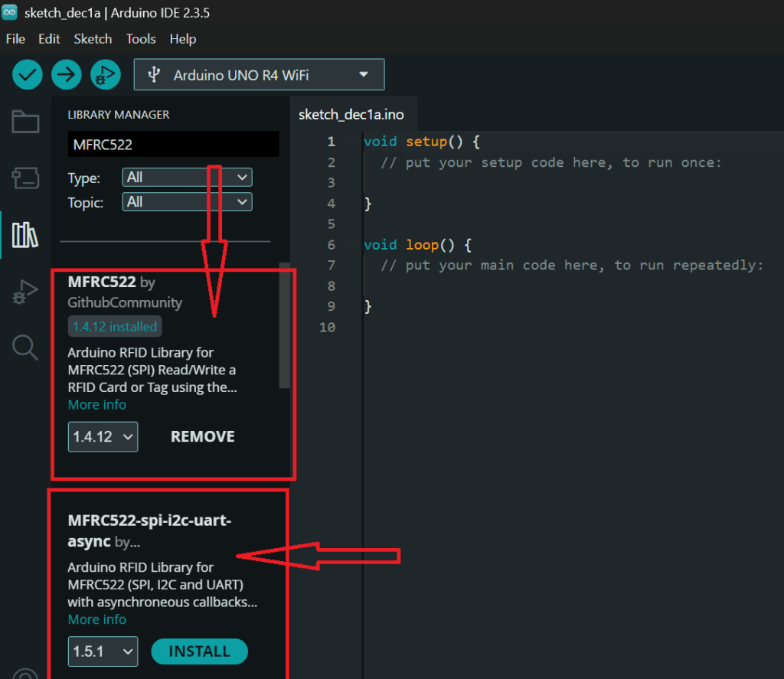The width and height of the screenshot is (784, 679).
Task: Start the debugger from the toolbar
Action: (106, 74)
